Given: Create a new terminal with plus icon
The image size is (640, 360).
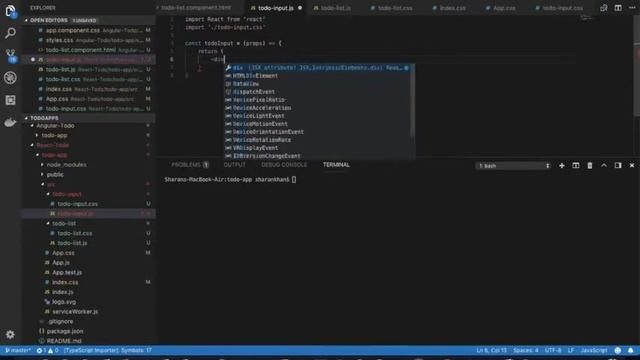Looking at the screenshot, I should 562,165.
